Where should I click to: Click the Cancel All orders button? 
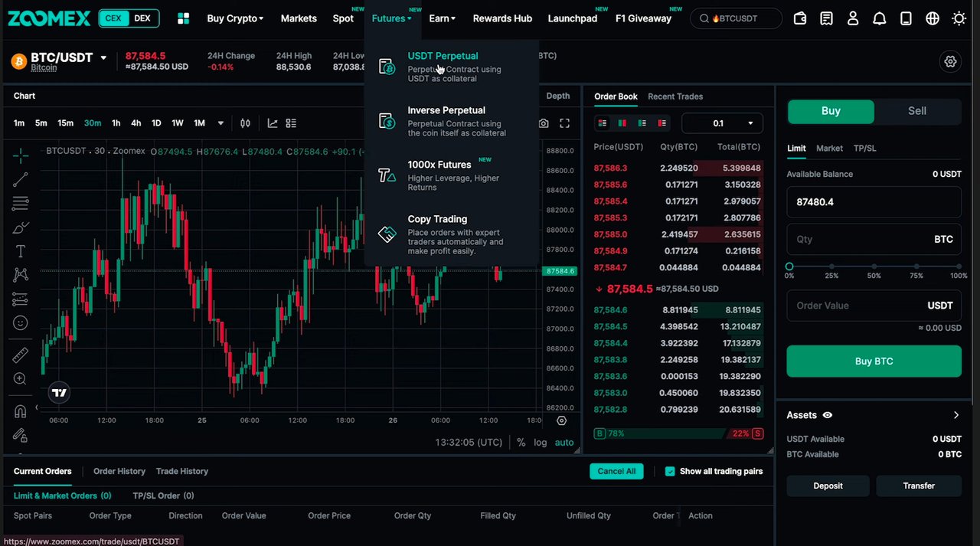(616, 472)
